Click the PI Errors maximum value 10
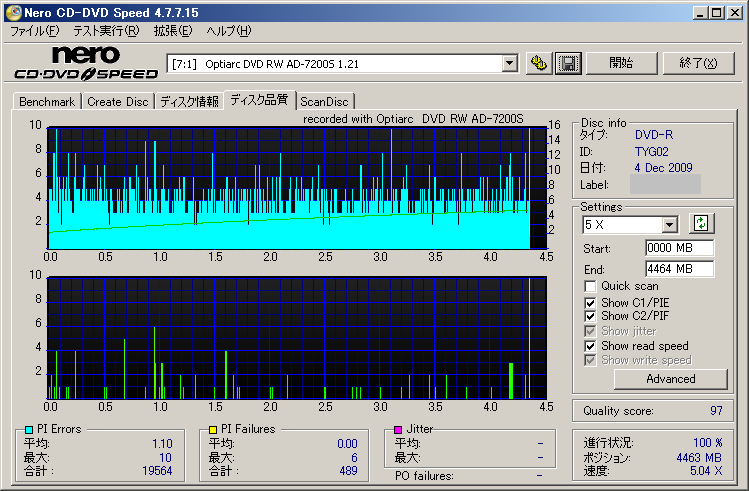Screen dimensions: 749x491 [x=165, y=458]
